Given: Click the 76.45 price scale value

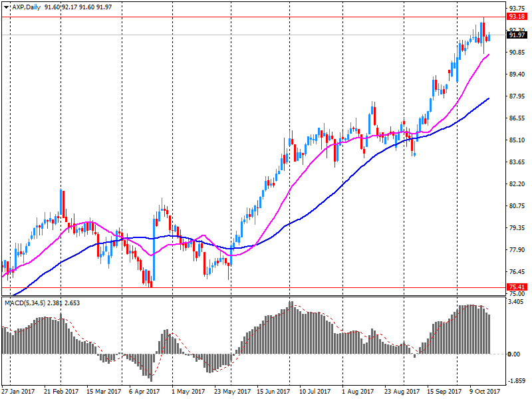Looking at the screenshot, I should tap(517, 272).
